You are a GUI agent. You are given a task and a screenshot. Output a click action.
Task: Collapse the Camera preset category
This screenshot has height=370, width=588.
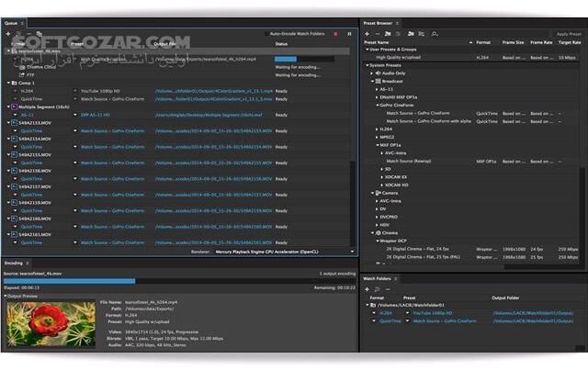[x=372, y=193]
